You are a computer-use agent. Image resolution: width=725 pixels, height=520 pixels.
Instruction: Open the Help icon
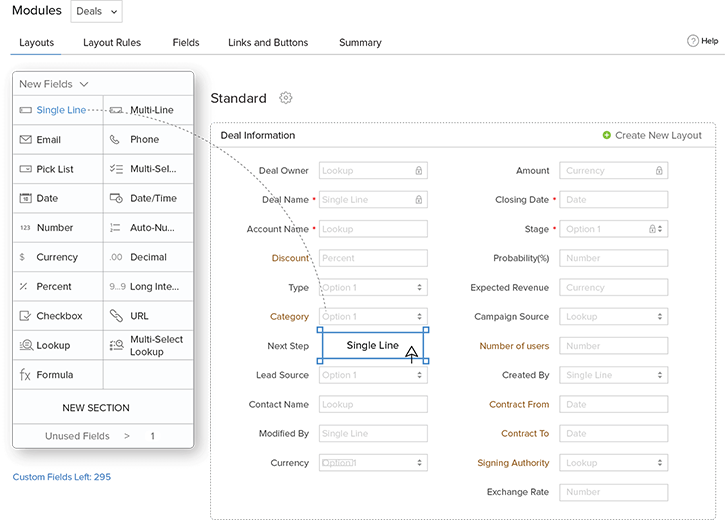[693, 41]
